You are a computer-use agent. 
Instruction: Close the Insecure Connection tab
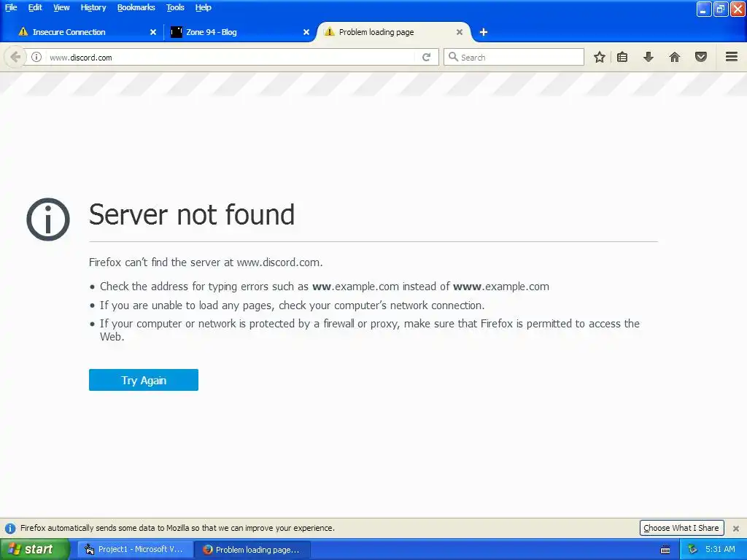(x=153, y=32)
